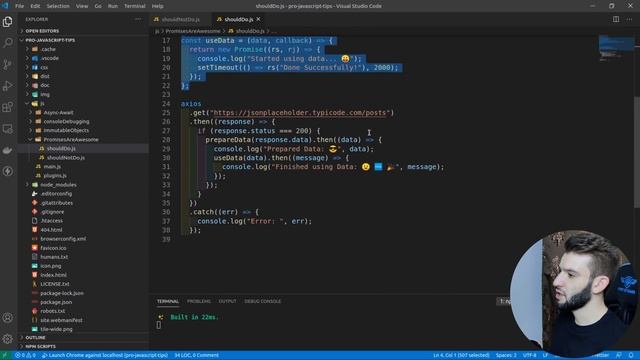Viewport: 640px width, 360px height.
Task: Select the Terminal panel tab
Action: coord(168,301)
